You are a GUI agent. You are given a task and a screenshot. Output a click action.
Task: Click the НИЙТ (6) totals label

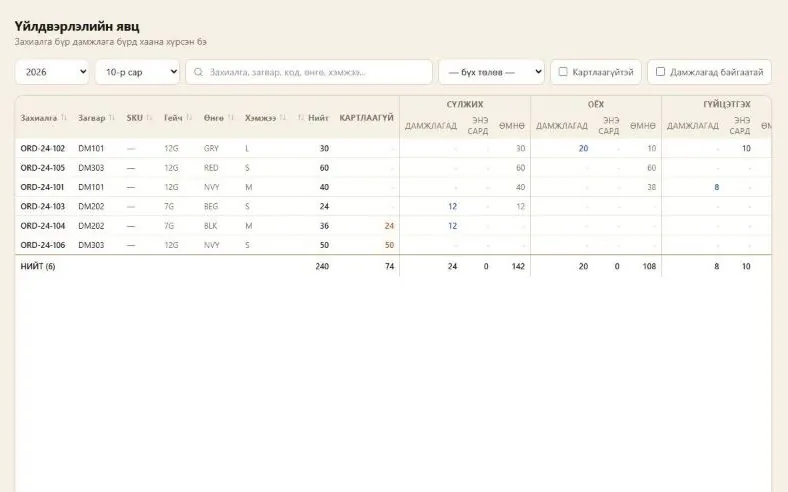38,266
